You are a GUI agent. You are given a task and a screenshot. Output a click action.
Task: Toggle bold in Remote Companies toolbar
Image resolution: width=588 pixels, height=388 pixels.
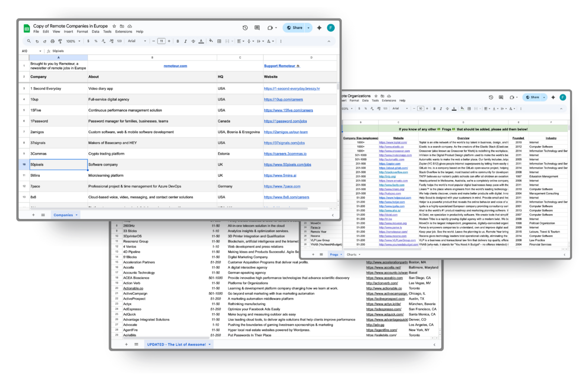point(178,41)
